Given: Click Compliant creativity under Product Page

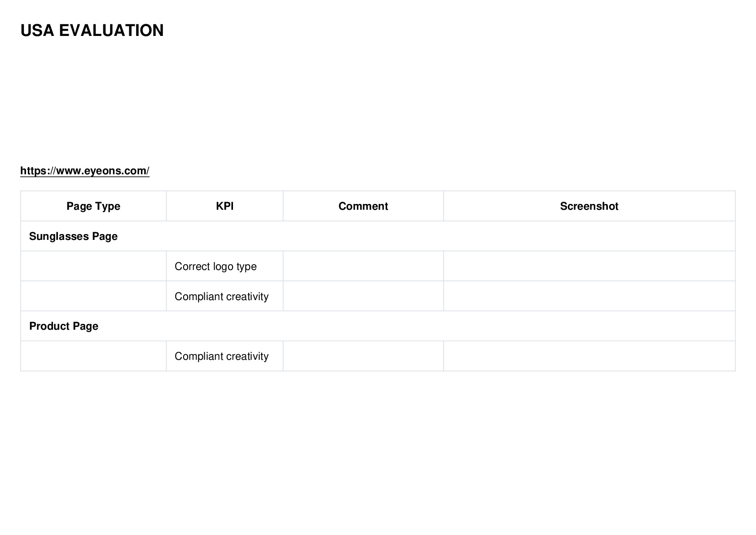Looking at the screenshot, I should tap(224, 356).
